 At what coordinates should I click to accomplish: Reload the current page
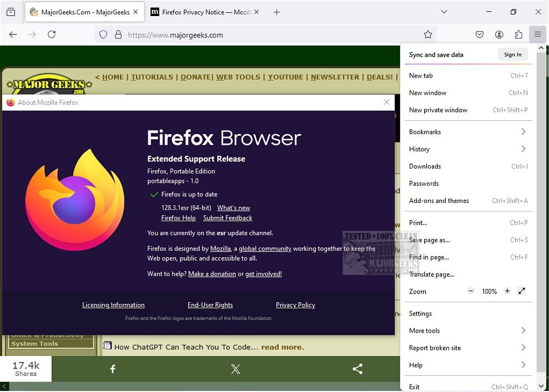pyautogui.click(x=52, y=34)
